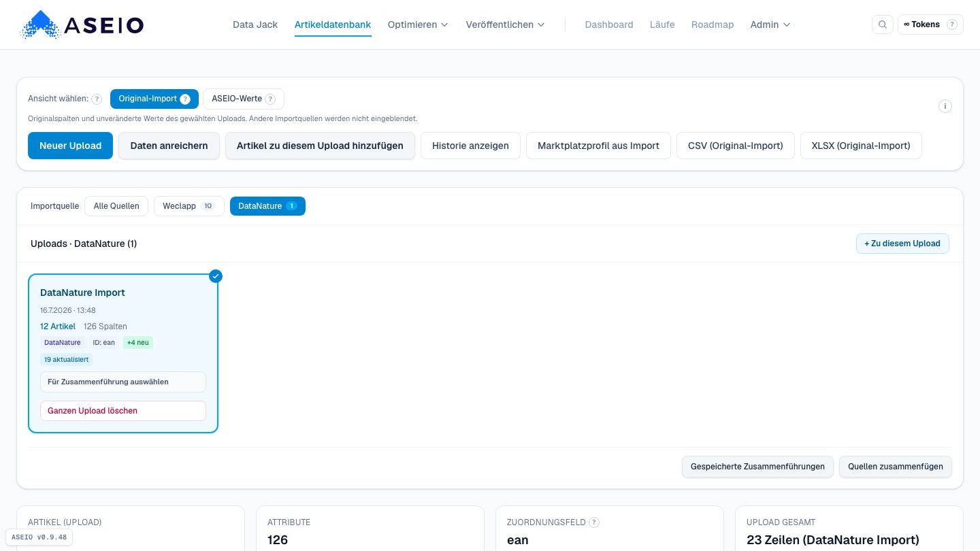The height and width of the screenshot is (551, 980).
Task: Open the search magnifier icon
Action: (x=883, y=24)
